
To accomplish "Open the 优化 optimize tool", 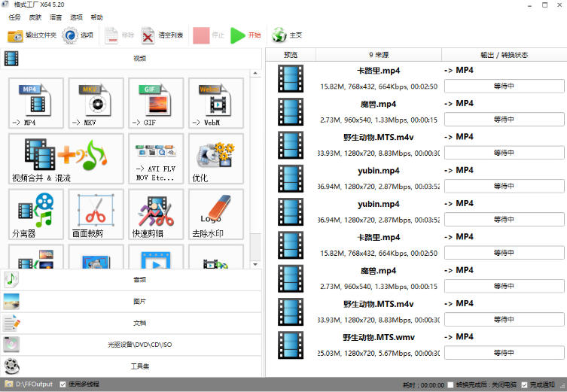I will coord(216,159).
